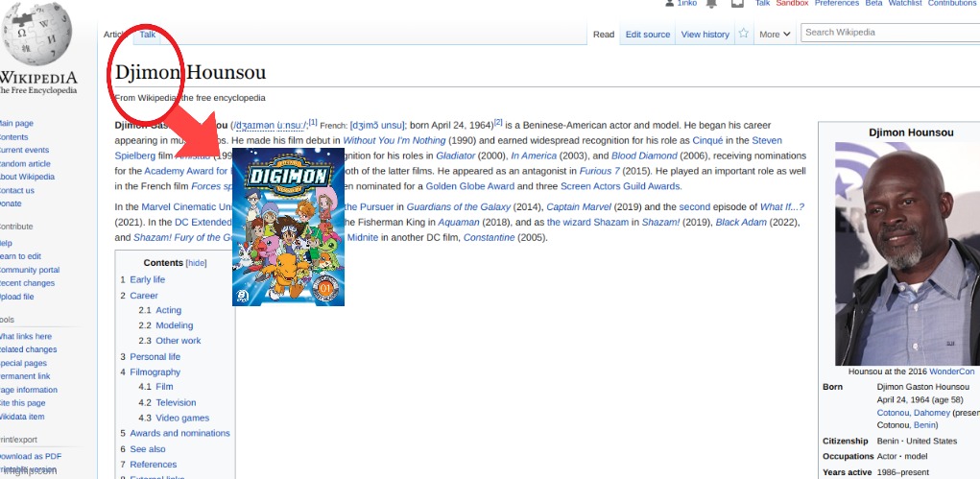Click the Digimon poster image
This screenshot has width=980, height=479.
[288, 227]
